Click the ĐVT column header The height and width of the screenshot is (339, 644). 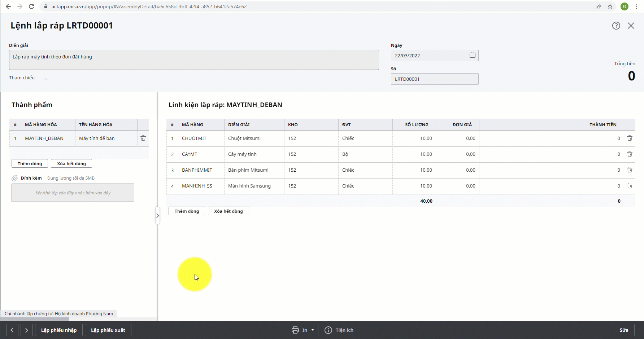coord(365,125)
